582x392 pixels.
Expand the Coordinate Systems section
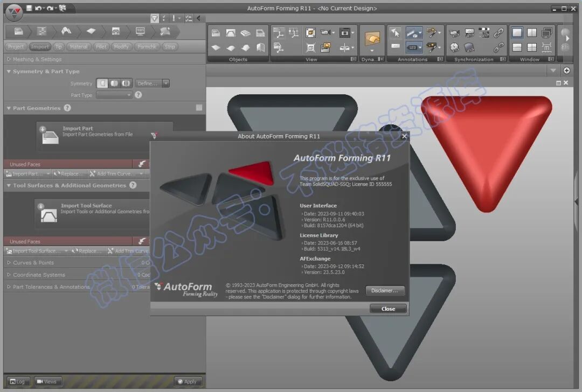pos(9,275)
